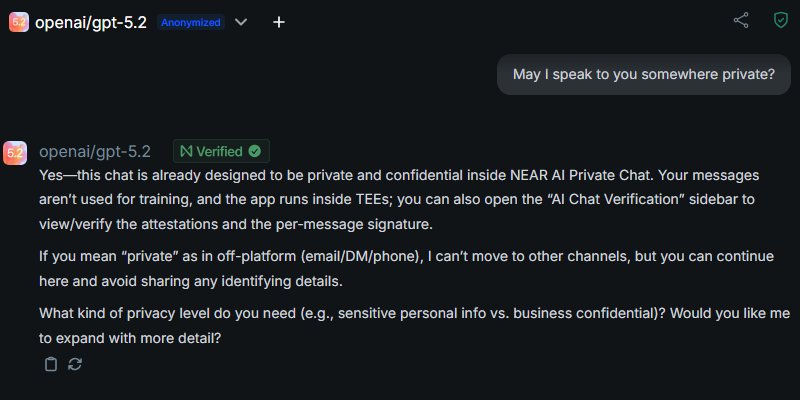The width and height of the screenshot is (800, 400).
Task: Regenerate the response with refresh icon
Action: pos(75,364)
